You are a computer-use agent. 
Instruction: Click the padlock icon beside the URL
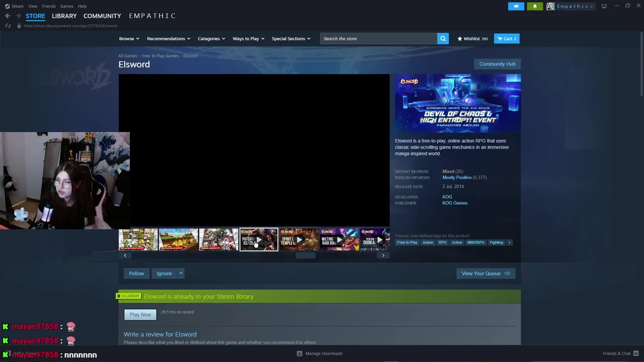(x=19, y=26)
